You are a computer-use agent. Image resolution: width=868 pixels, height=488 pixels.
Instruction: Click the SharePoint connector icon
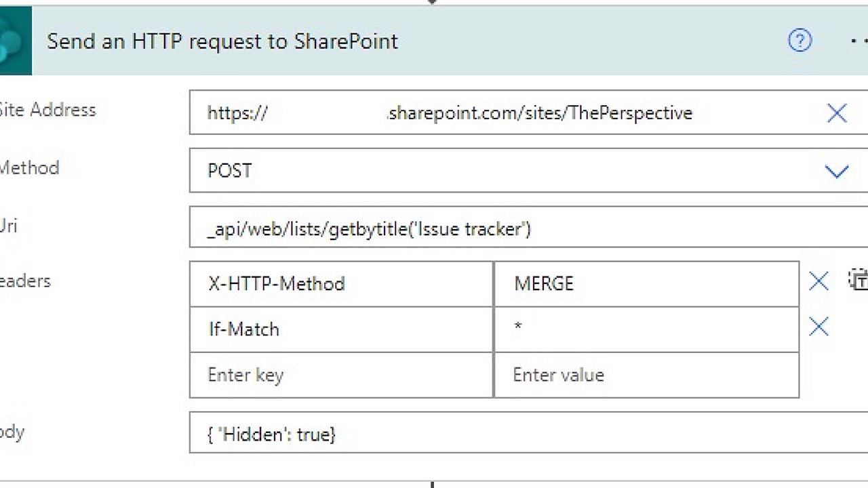15,41
